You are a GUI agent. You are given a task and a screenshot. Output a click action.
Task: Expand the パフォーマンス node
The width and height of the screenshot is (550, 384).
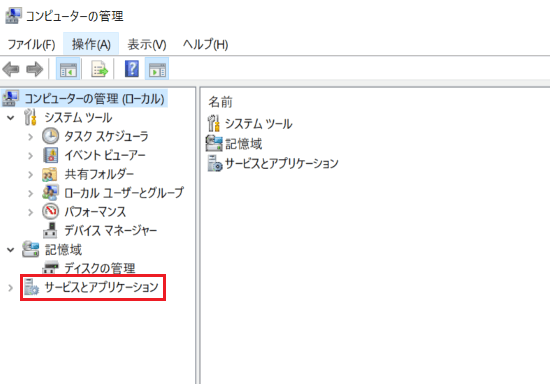pyautogui.click(x=31, y=212)
